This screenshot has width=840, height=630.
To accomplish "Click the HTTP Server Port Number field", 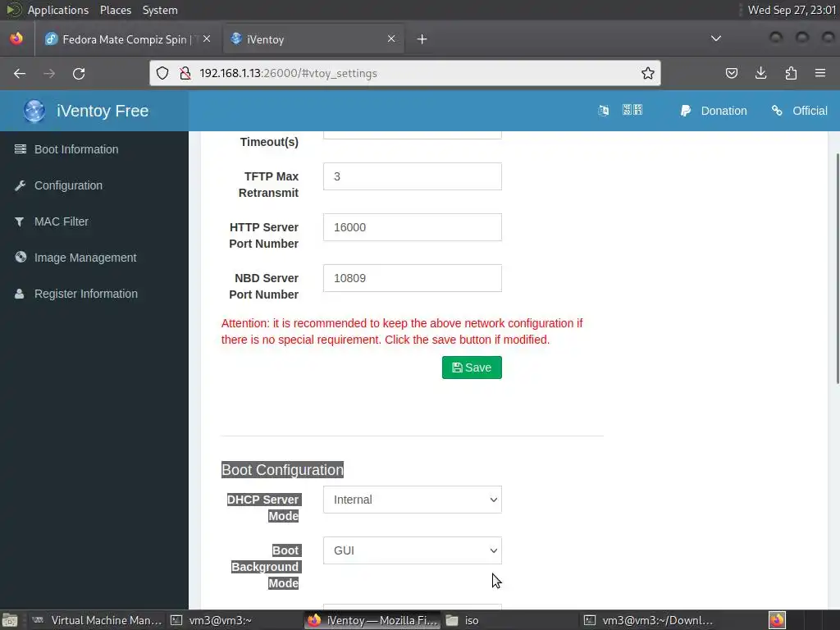I will coord(413,227).
